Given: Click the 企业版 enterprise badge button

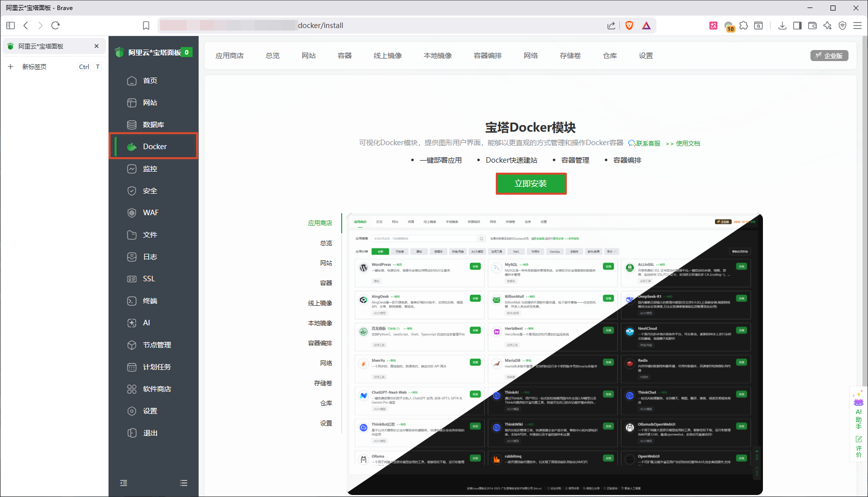Looking at the screenshot, I should coord(829,56).
